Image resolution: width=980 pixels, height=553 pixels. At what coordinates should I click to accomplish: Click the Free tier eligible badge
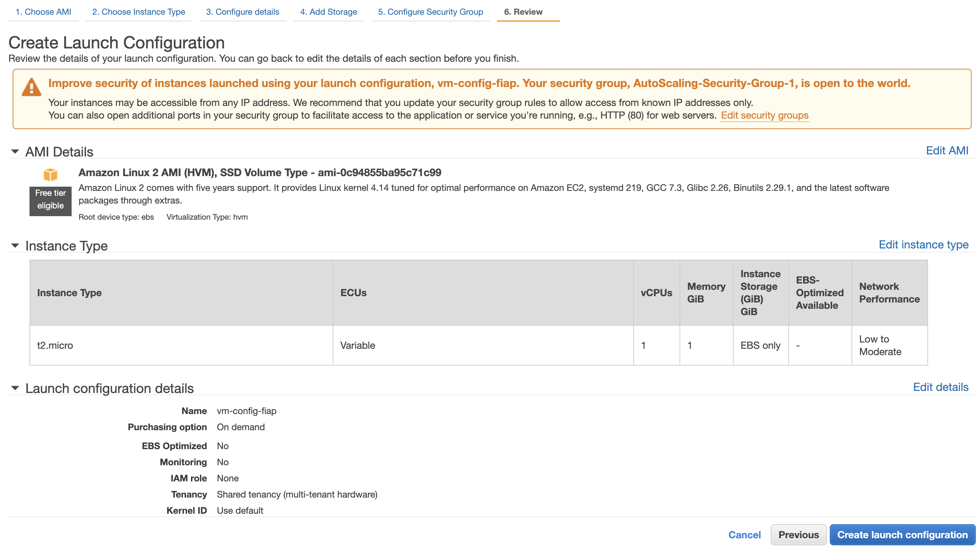(x=50, y=199)
